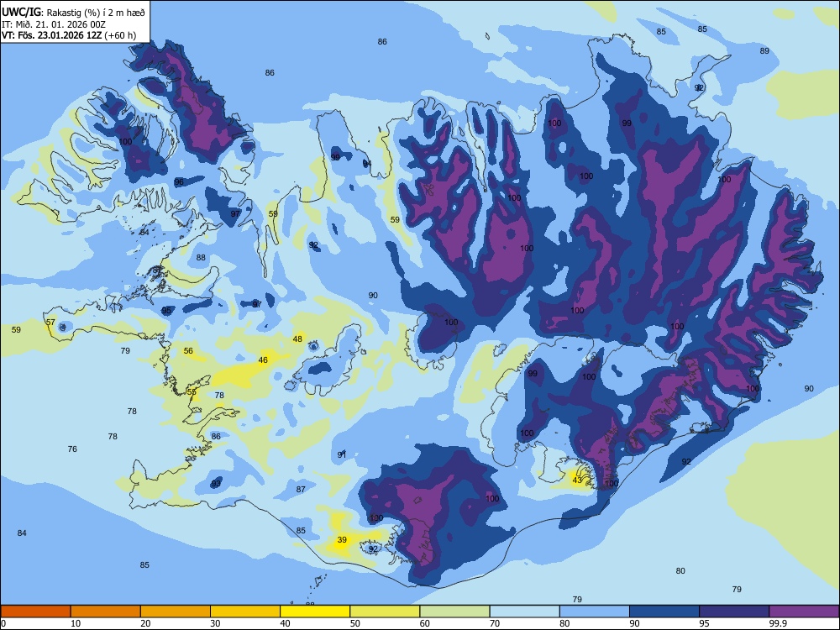This screenshot has height=630, width=840.
Task: Click the legend tick label "70"
Action: (495, 623)
